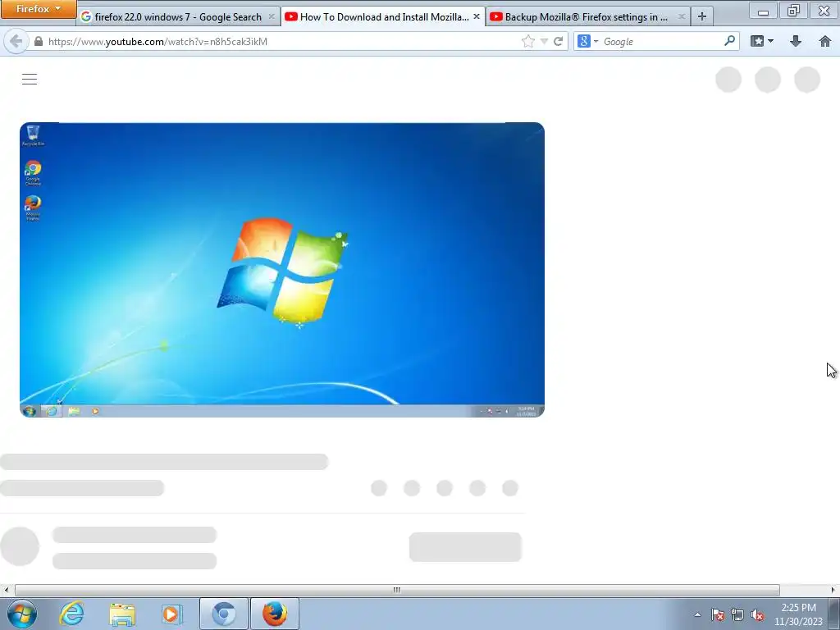Open the Action Center flag icon

point(718,614)
